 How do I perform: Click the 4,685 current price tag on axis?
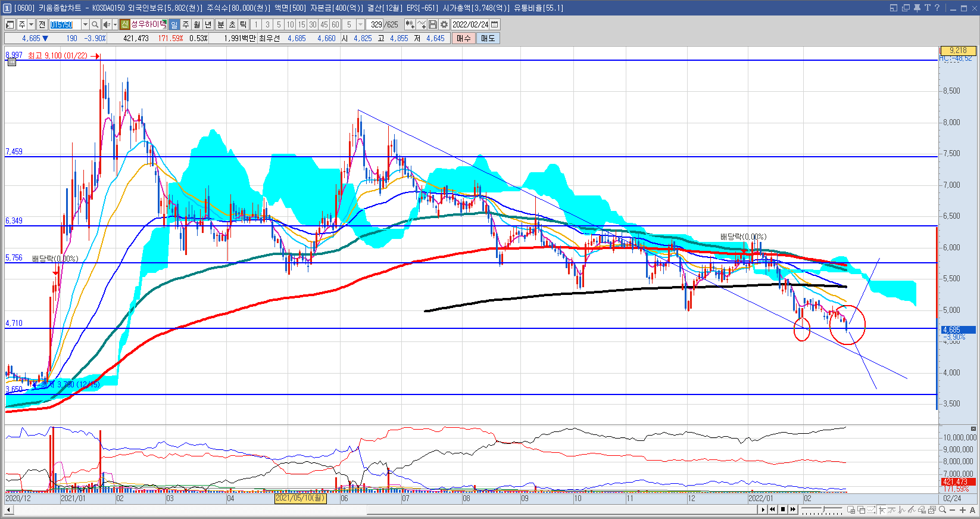click(958, 330)
